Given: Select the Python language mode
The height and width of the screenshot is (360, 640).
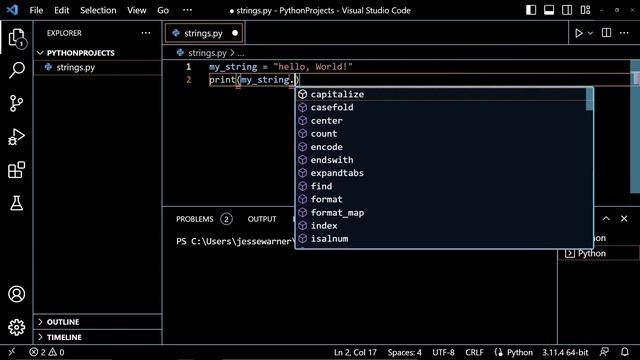Looking at the screenshot, I should [x=520, y=352].
